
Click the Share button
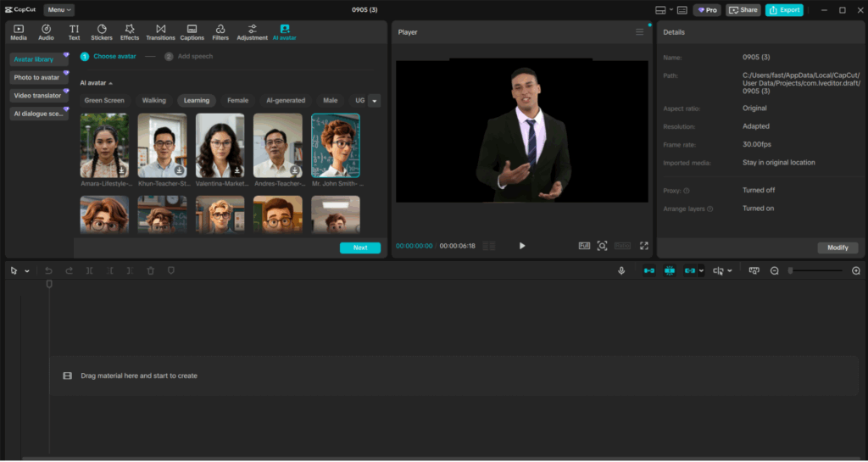point(743,10)
